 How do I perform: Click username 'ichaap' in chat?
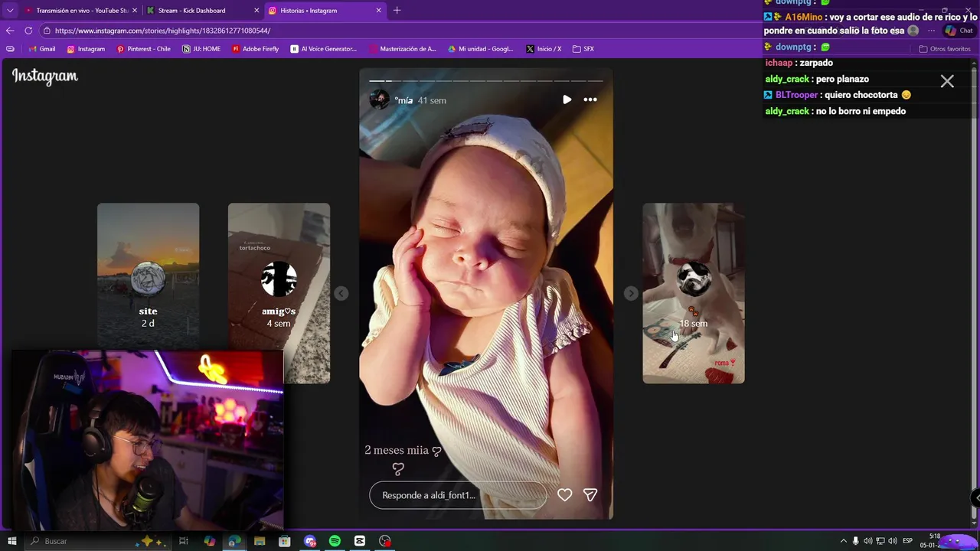coord(779,63)
